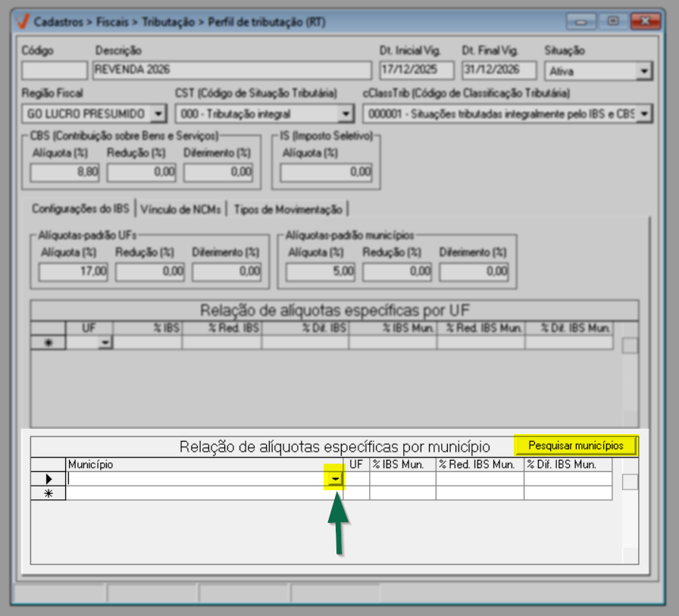The width and height of the screenshot is (679, 616).
Task: Click the UF Alíquota field showing 17,00
Action: click(74, 270)
